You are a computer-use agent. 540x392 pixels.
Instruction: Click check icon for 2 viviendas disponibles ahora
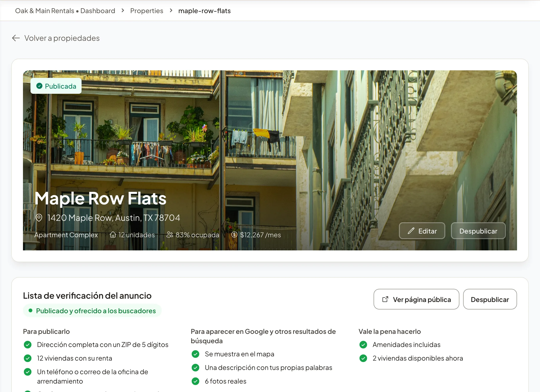click(363, 358)
